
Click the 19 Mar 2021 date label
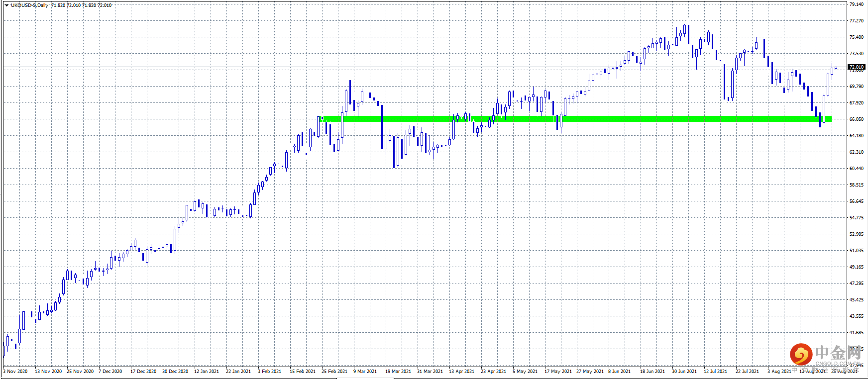[x=398, y=371]
